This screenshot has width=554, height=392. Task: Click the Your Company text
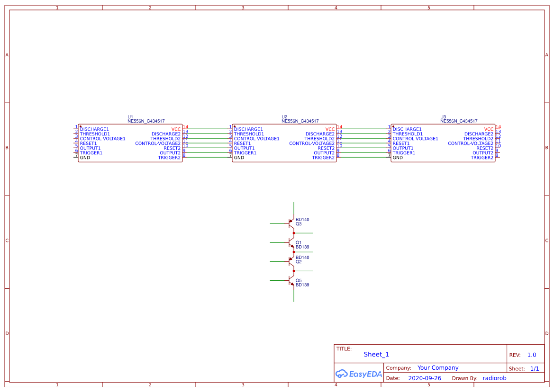[x=438, y=368]
